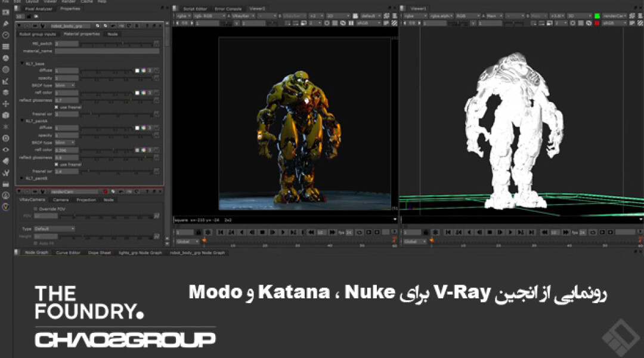
Task: Collapse the RL7_base parameter group
Action: pyautogui.click(x=22, y=63)
